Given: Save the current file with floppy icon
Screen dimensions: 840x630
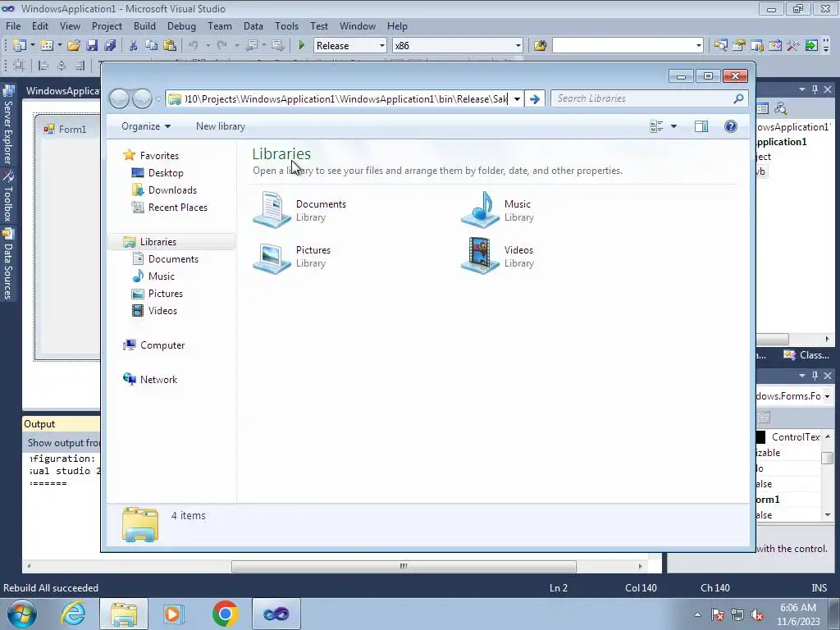Looking at the screenshot, I should pyautogui.click(x=92, y=46).
